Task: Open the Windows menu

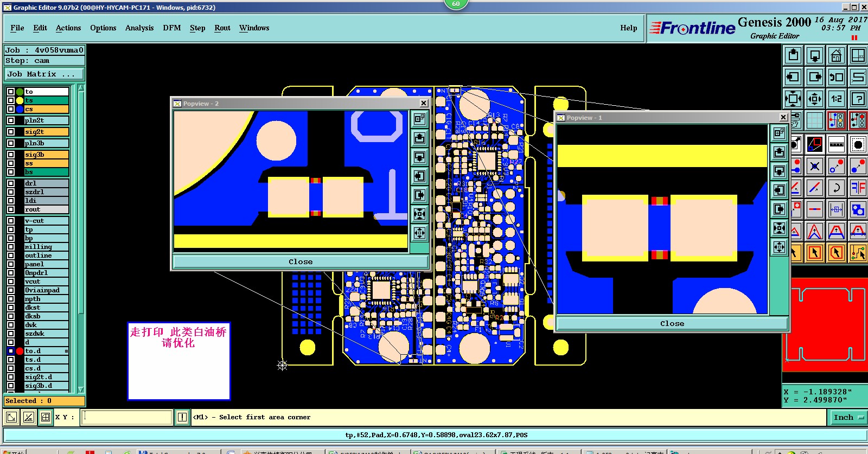Action: pyautogui.click(x=254, y=28)
